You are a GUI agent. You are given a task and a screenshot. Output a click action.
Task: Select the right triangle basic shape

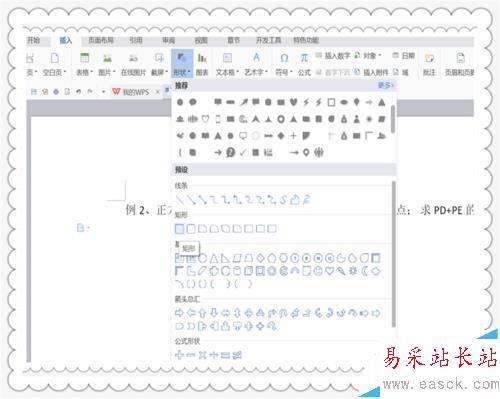(x=225, y=258)
